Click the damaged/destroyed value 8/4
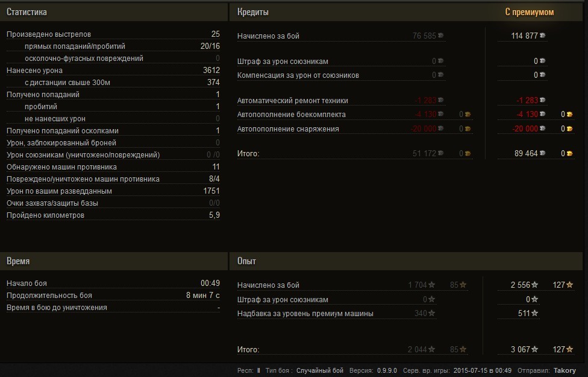Image resolution: width=588 pixels, height=377 pixels. [x=214, y=179]
